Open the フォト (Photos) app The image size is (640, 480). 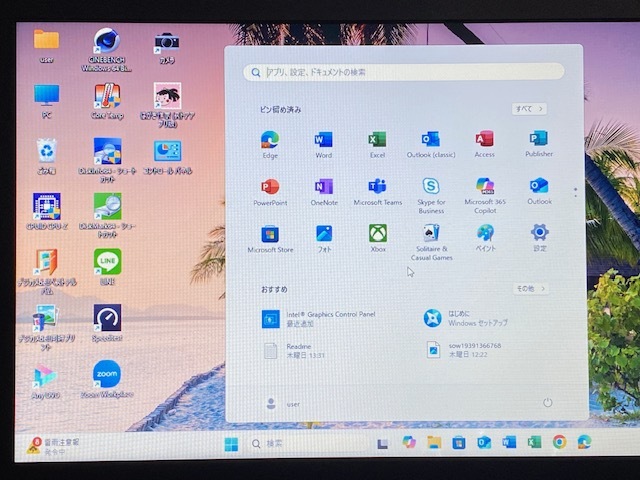point(324,239)
